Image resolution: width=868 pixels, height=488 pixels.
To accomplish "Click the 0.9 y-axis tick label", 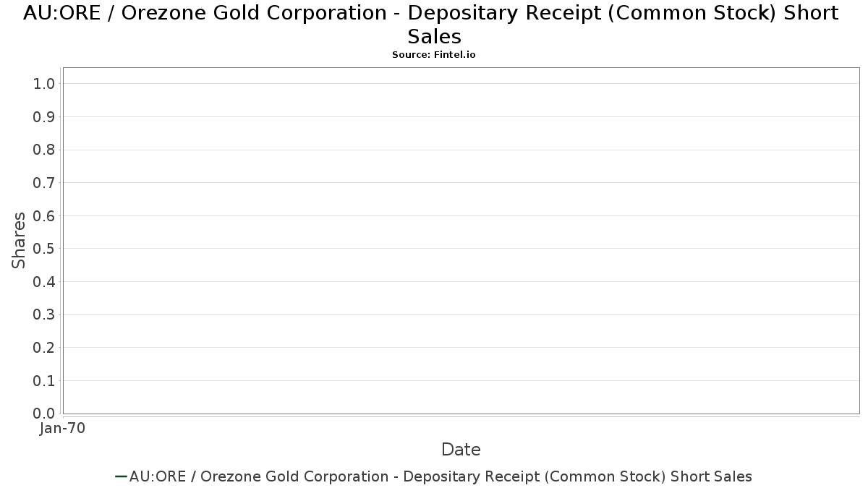I will coord(44,117).
